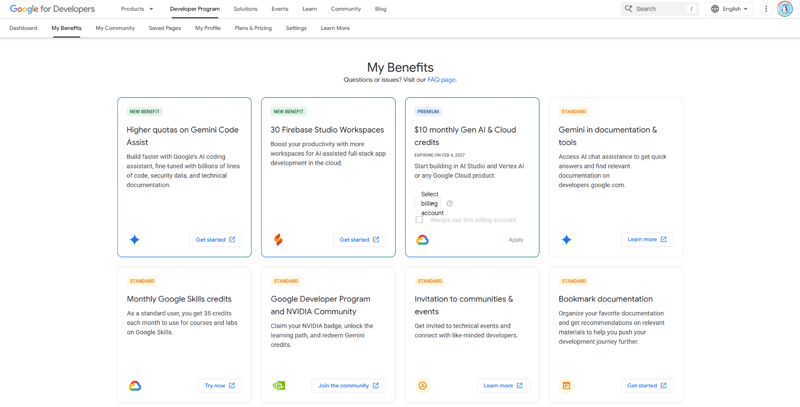
Task: Follow the FAQ page link
Action: point(441,80)
